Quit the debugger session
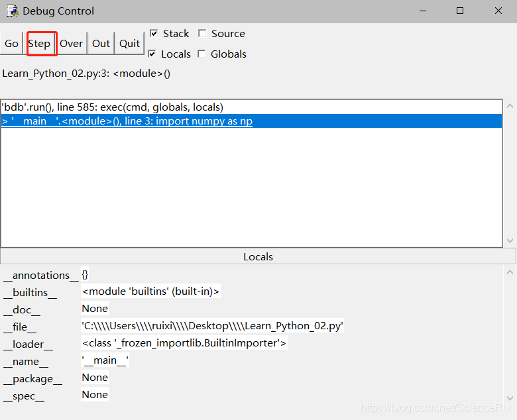Image resolution: width=517 pixels, height=420 pixels. click(x=129, y=44)
